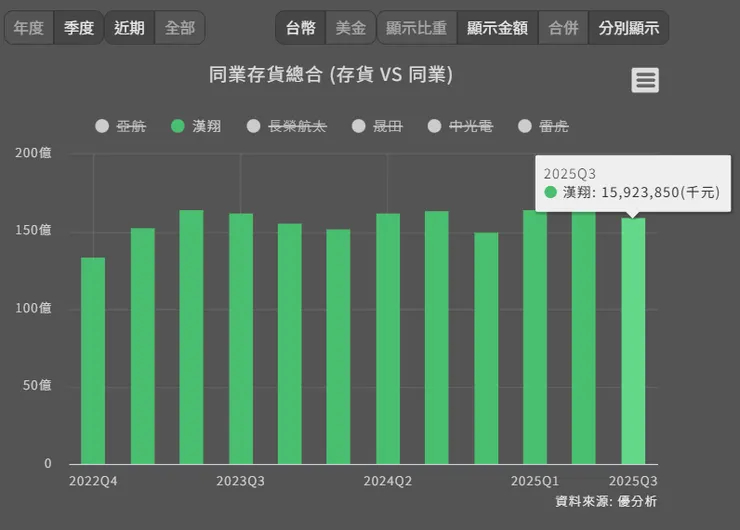Select 顯示比重 option
Image resolution: width=740 pixels, height=530 pixels.
pyautogui.click(x=417, y=28)
